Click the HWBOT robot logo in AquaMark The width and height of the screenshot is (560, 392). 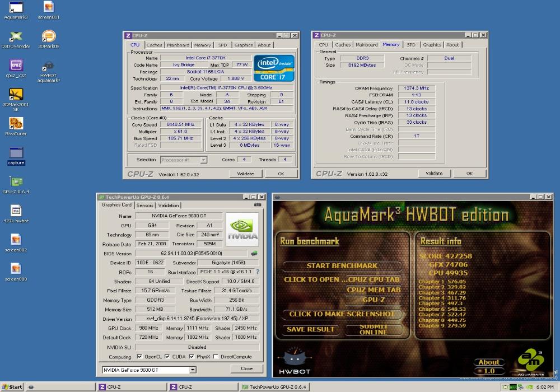pos(295,361)
